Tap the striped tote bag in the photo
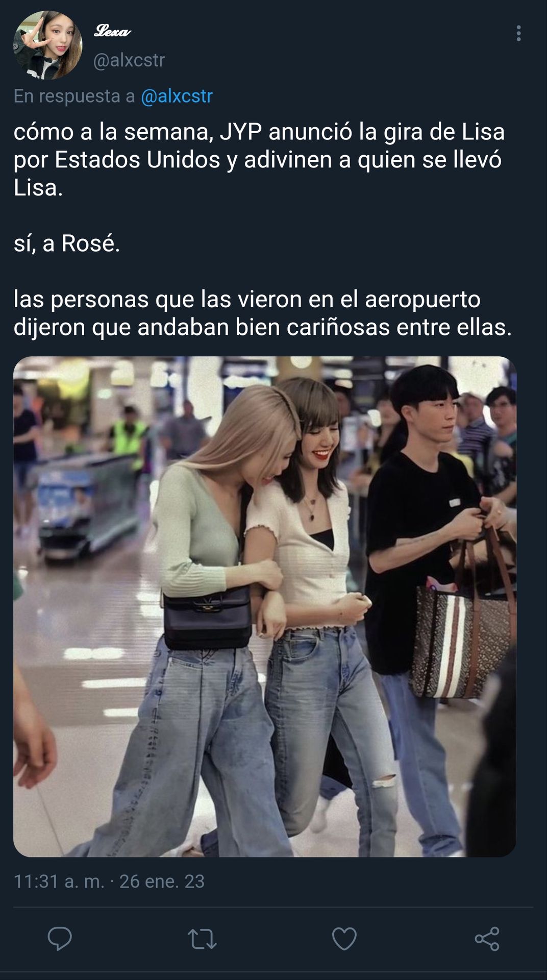Image resolution: width=547 pixels, height=980 pixels. point(462,633)
